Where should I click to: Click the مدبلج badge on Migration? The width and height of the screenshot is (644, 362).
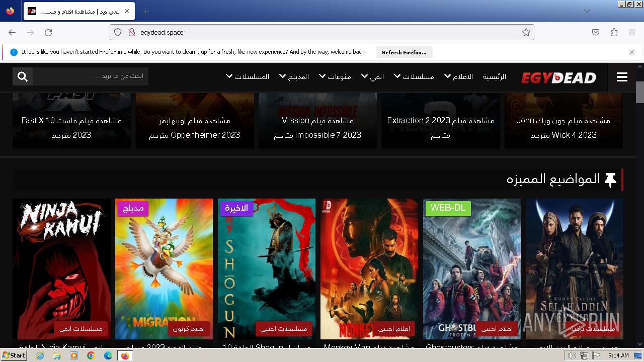(x=133, y=208)
